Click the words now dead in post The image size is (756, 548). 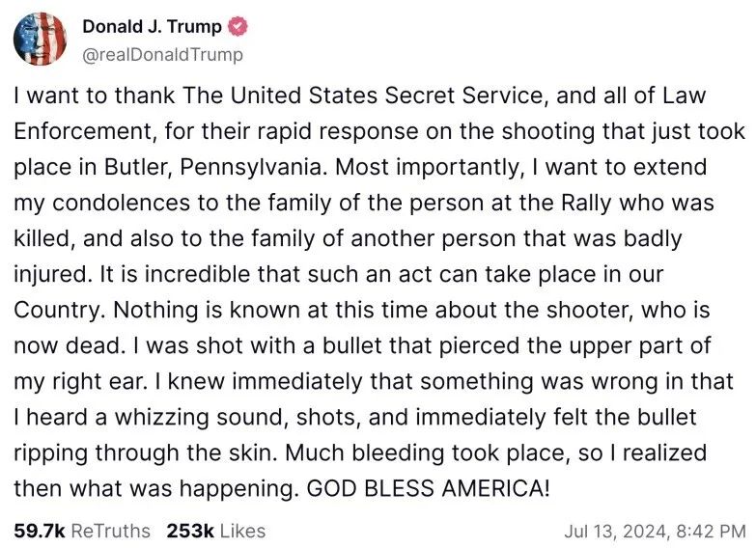pyautogui.click(x=66, y=345)
